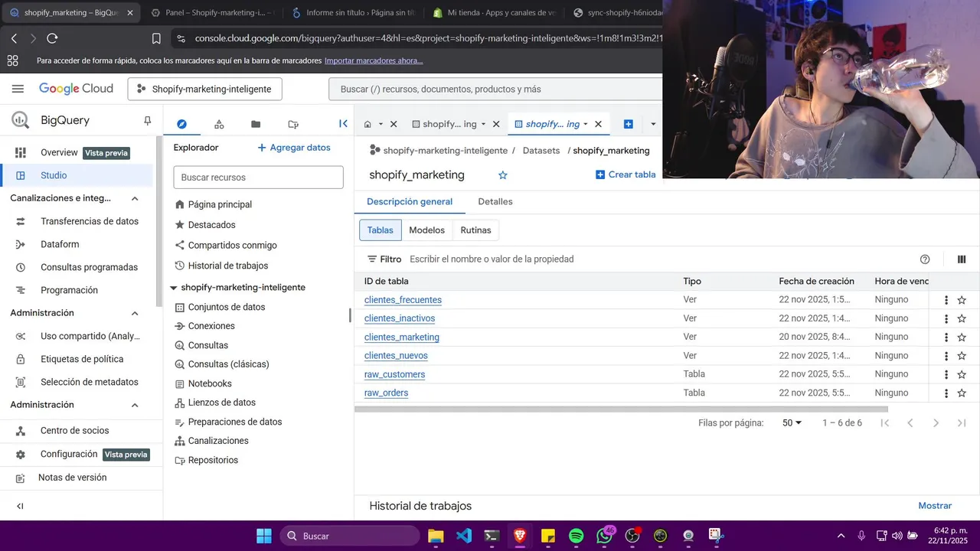Star the raw_customers table
This screenshot has height=551, width=980.
point(962,374)
